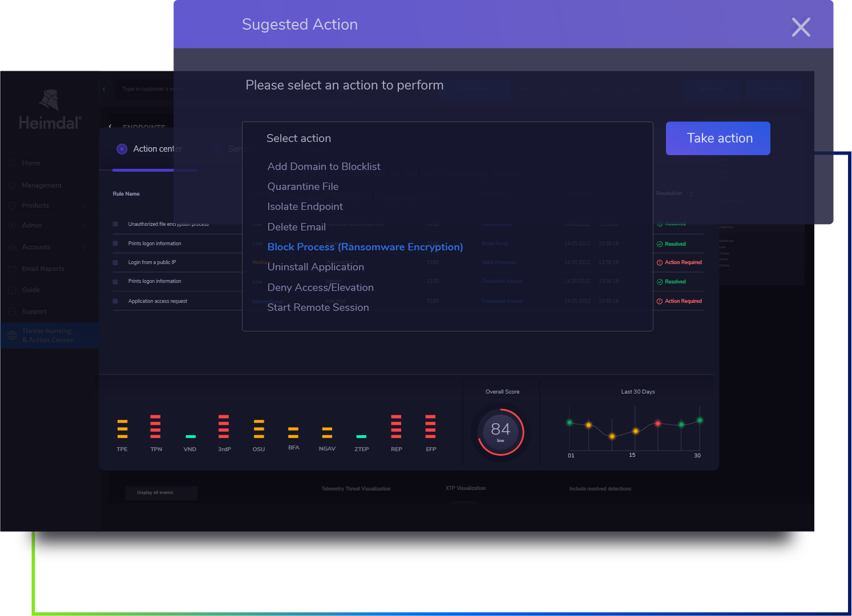The image size is (852, 616).
Task: Close the Suggested Action dialog
Action: tap(801, 27)
